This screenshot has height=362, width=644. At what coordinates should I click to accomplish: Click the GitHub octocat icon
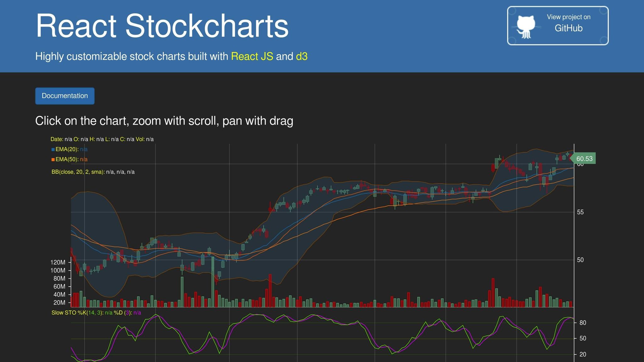pyautogui.click(x=526, y=27)
